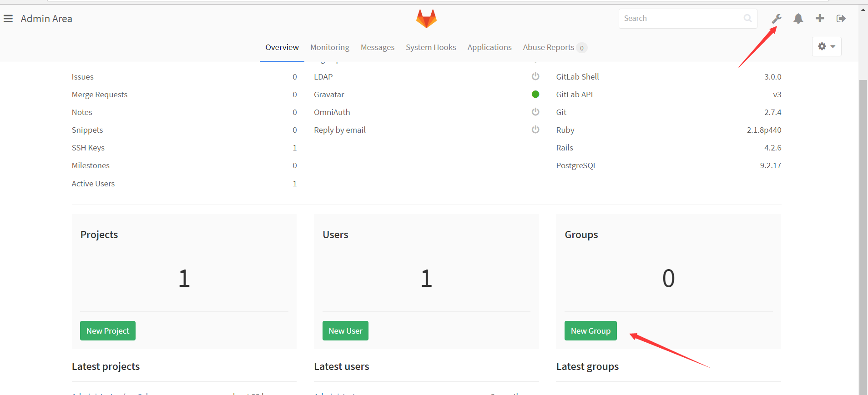868x395 pixels.
Task: Switch to the Monitoring tab
Action: (x=330, y=47)
